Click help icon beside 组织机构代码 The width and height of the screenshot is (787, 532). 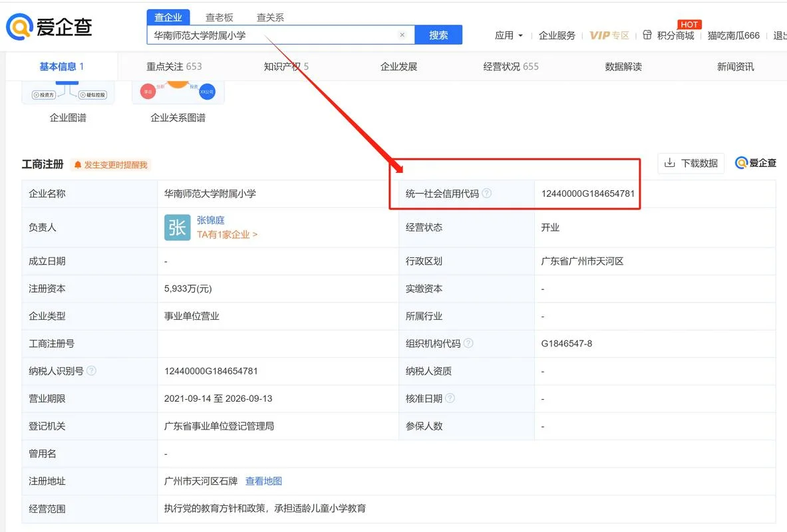tap(468, 343)
